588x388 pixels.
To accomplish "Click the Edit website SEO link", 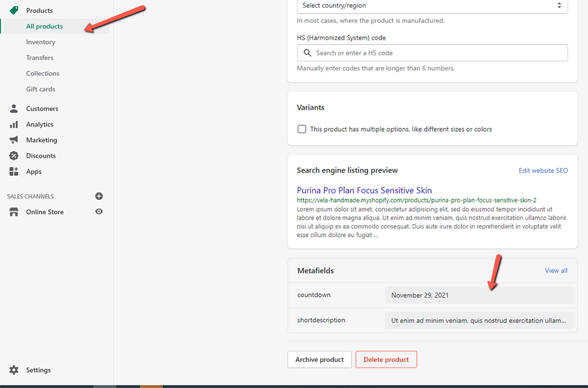I will tap(543, 170).
